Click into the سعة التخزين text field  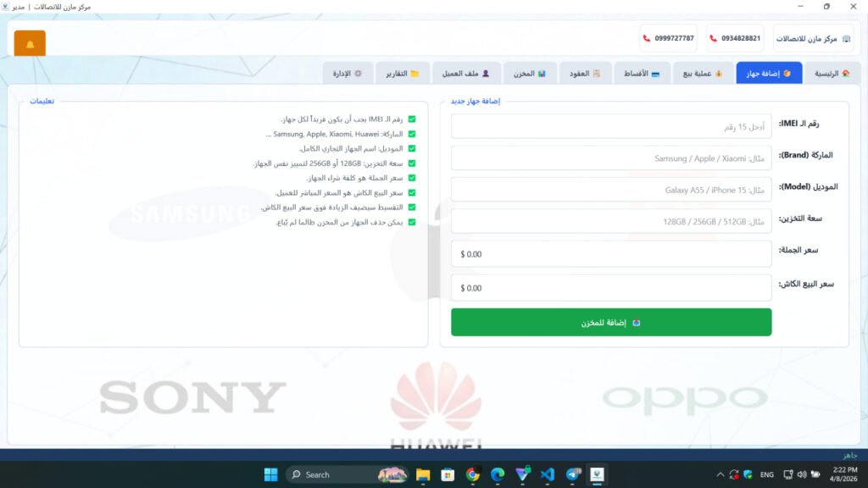tap(611, 221)
